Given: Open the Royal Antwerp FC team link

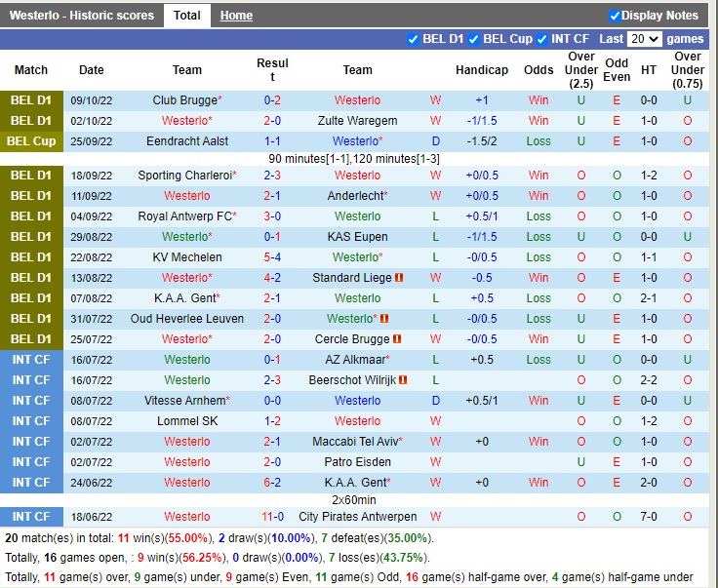Looking at the screenshot, I should (x=184, y=216).
